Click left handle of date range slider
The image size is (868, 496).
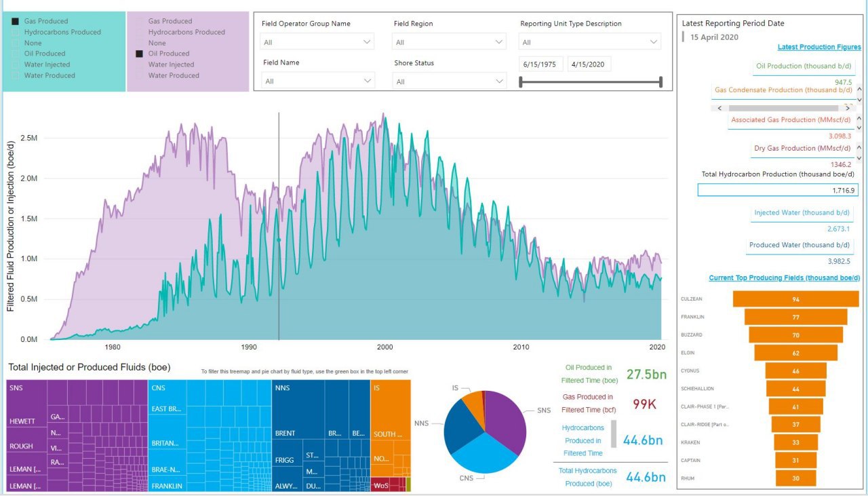(x=520, y=82)
